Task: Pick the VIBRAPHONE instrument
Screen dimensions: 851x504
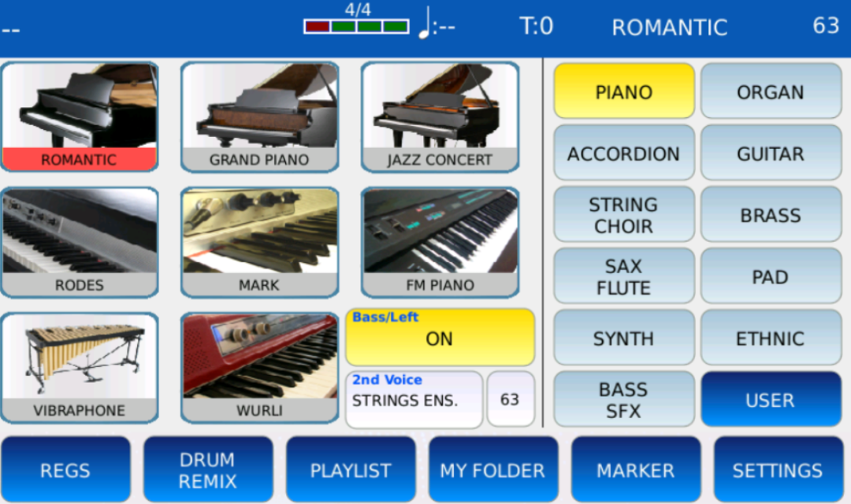Action: (x=80, y=368)
